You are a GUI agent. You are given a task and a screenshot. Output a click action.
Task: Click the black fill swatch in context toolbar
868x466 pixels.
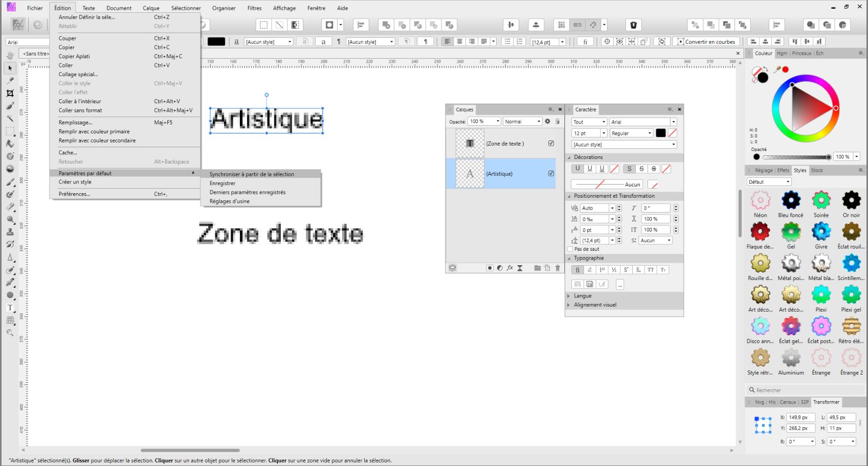click(x=216, y=42)
